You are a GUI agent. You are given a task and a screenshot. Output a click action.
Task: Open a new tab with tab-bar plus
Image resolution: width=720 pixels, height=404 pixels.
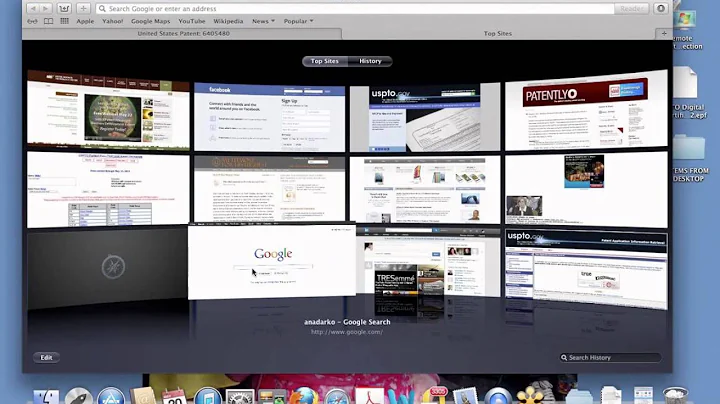tap(664, 33)
